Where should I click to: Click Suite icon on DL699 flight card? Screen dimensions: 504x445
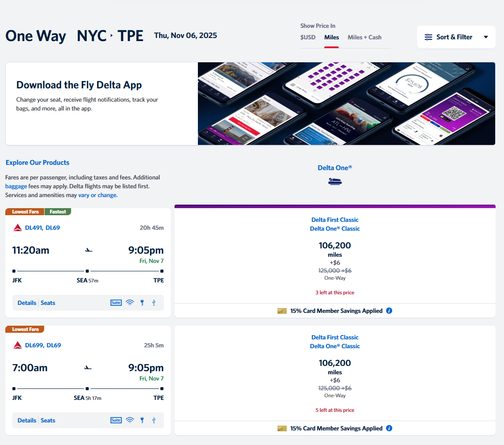[116, 420]
